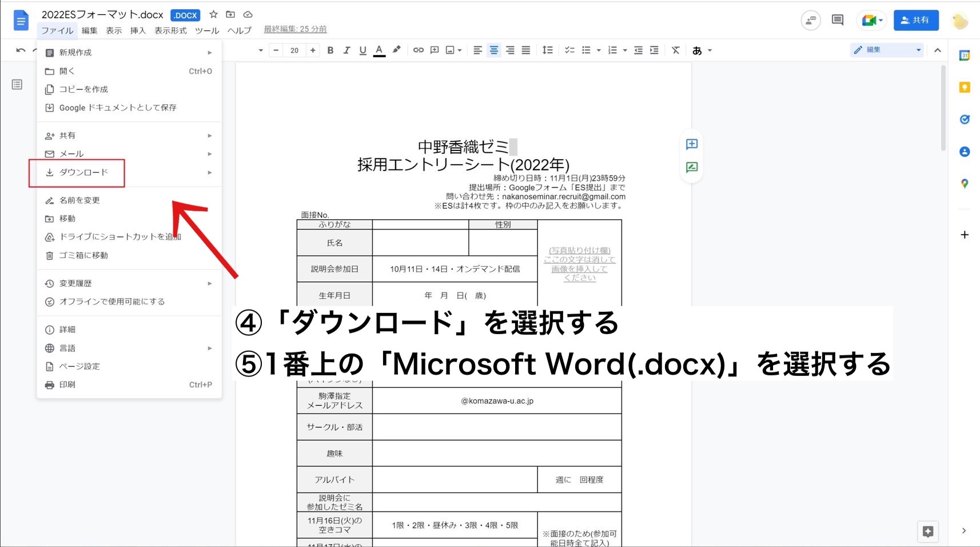980x547 pixels.
Task: Click the blue 共有 share button
Action: (x=916, y=20)
